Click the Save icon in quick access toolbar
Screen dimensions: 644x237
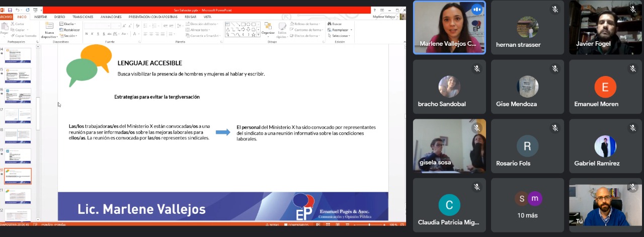[10, 10]
